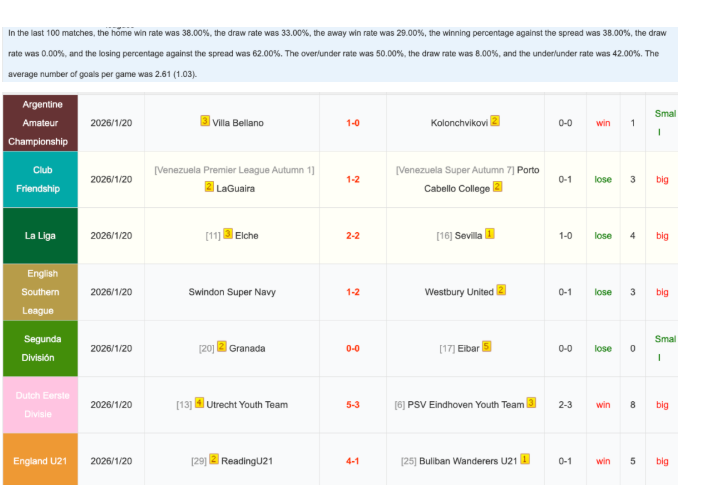Click yellow card badge after PSV Eindhoven Youth Team
719x496 pixels.
click(531, 404)
